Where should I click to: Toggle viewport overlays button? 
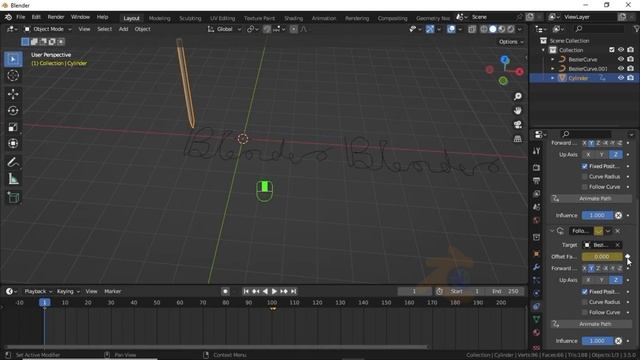(x=451, y=29)
